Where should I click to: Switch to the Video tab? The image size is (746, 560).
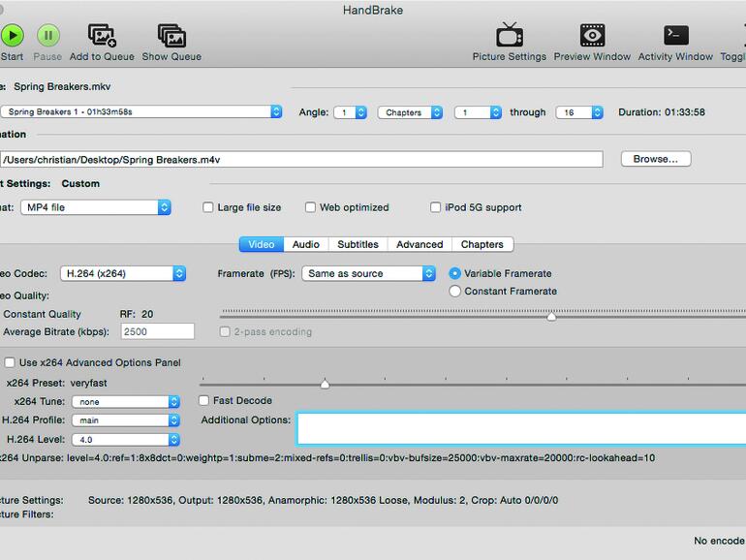tap(262, 244)
